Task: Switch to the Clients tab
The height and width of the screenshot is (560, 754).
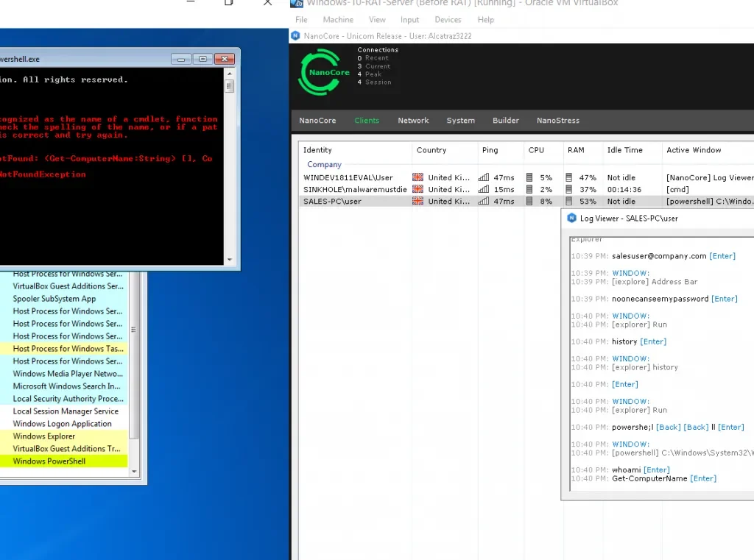Action: [x=367, y=121]
